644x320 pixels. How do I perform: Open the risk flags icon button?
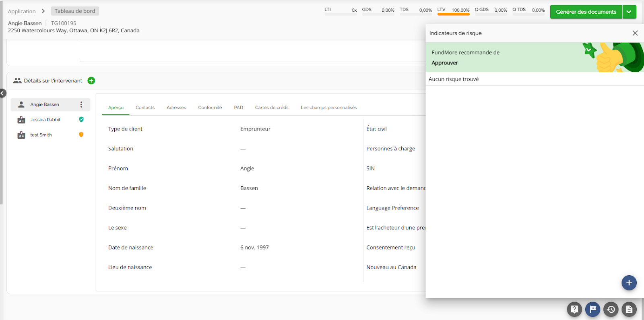593,310
